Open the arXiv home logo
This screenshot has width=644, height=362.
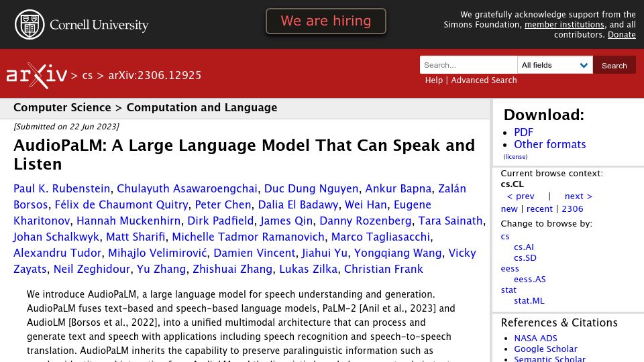(x=36, y=76)
